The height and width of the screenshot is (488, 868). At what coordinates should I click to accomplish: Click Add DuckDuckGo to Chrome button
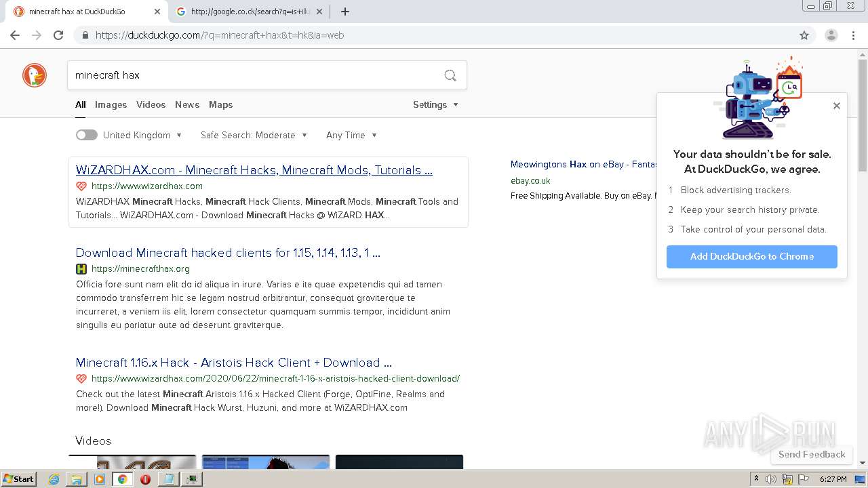click(x=752, y=257)
